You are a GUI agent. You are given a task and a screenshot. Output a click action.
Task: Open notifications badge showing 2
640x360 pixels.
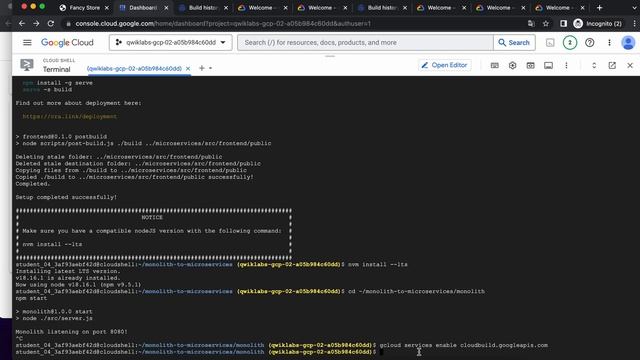tap(570, 42)
